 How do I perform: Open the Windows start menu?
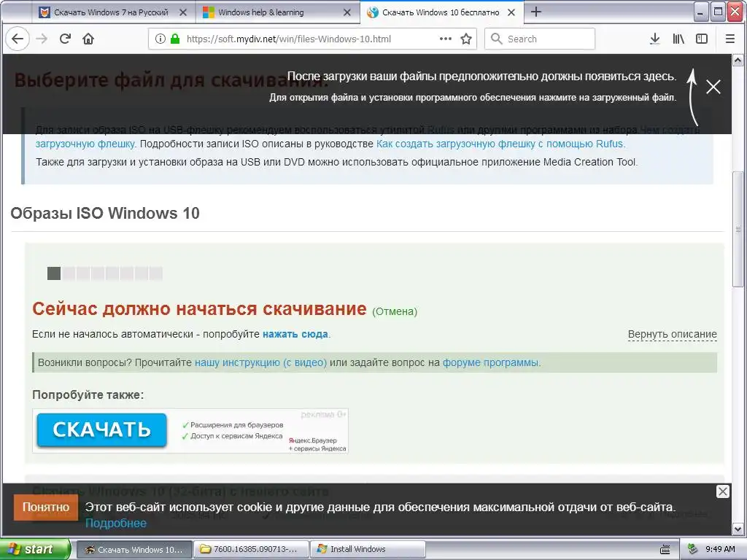pos(34,549)
